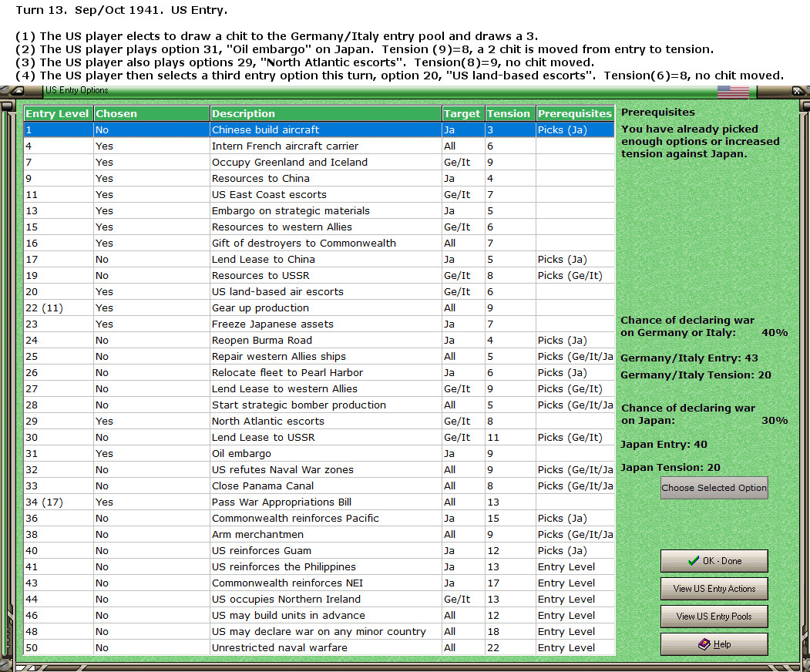Select the Close Panama Canal option

(319, 486)
